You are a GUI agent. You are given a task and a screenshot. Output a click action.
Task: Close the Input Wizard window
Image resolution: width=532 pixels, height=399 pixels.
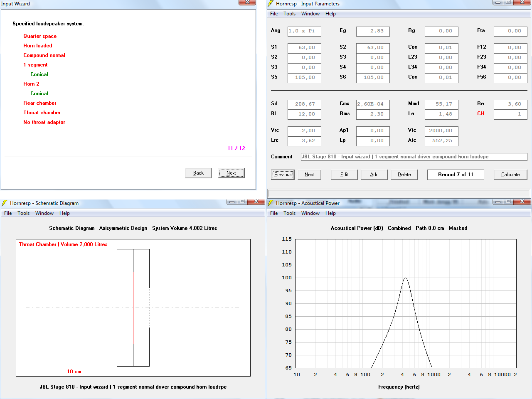247,2
